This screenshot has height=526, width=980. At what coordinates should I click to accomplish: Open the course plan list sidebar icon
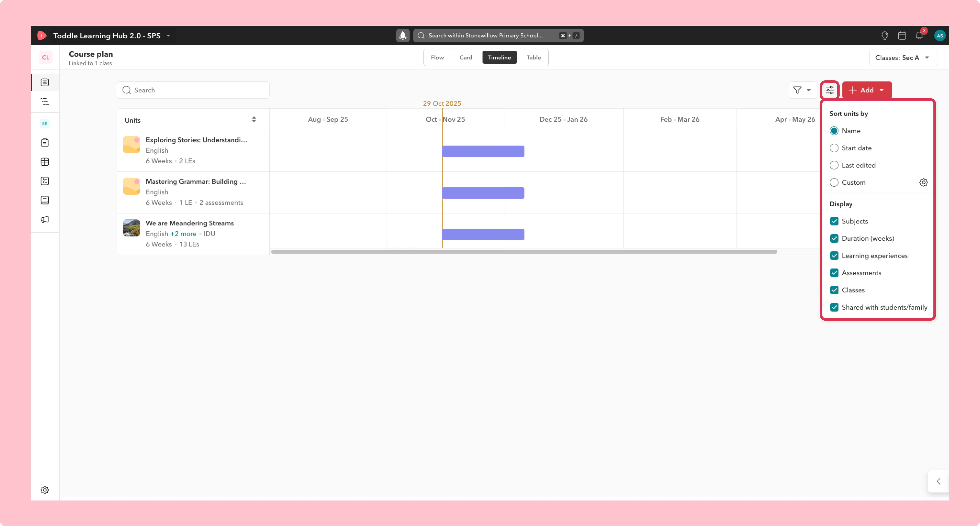(45, 82)
